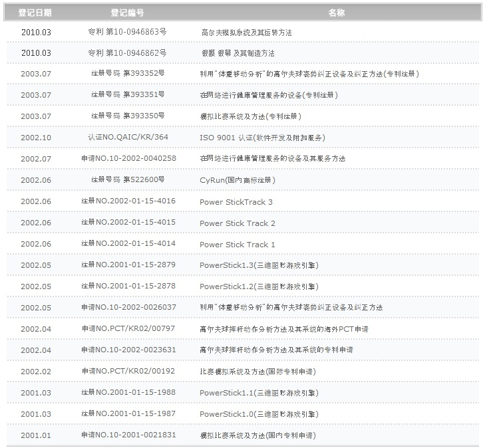This screenshot has width=485, height=448.
Task: Select the 高尔夫模拟系统及其运转方法 entry
Action: 246,32
